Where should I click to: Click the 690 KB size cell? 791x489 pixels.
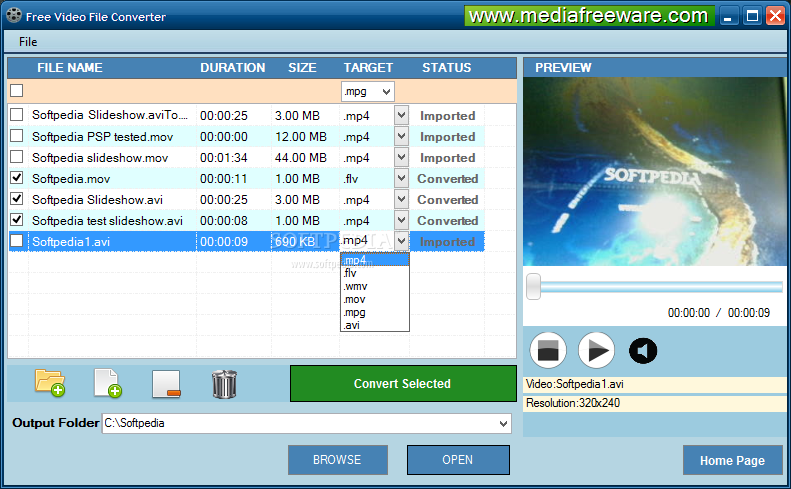tap(295, 242)
